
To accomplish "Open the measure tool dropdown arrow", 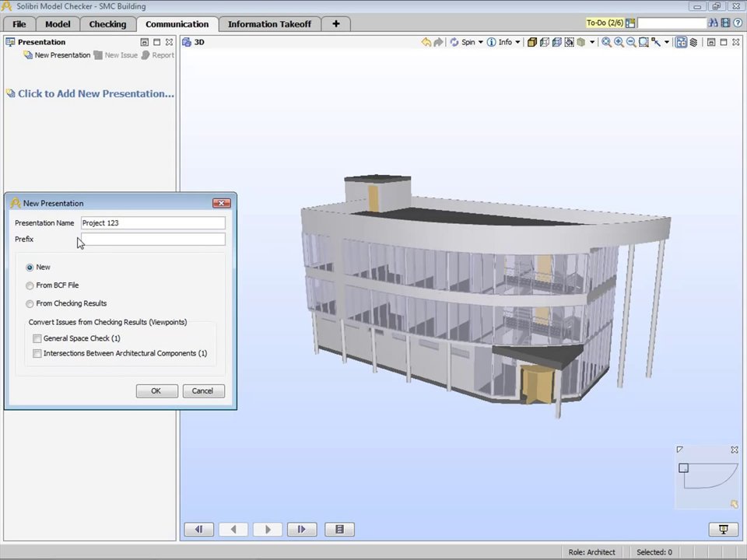I will click(667, 42).
